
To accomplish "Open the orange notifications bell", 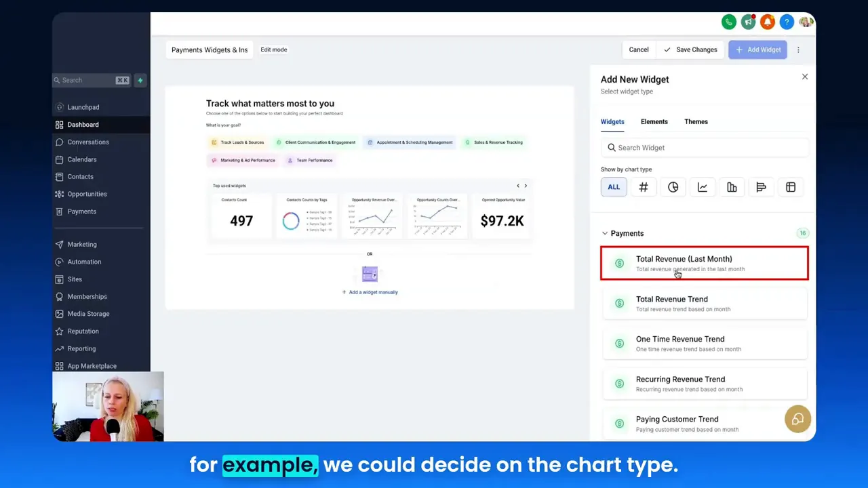I will [x=768, y=22].
